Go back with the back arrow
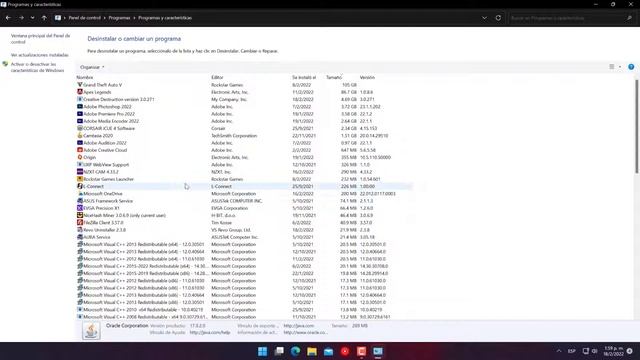The width and height of the screenshot is (640, 360). pyautogui.click(x=8, y=18)
